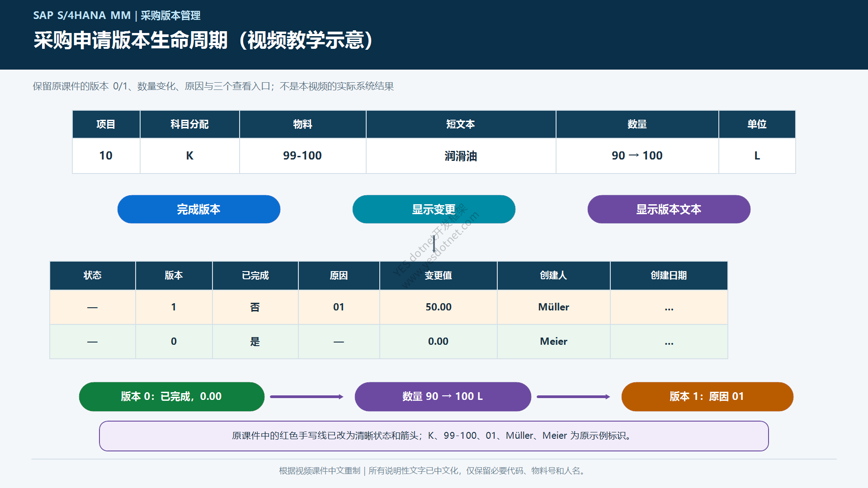Select version cell 1 in Müller row
This screenshot has height=488, width=868.
click(x=174, y=307)
